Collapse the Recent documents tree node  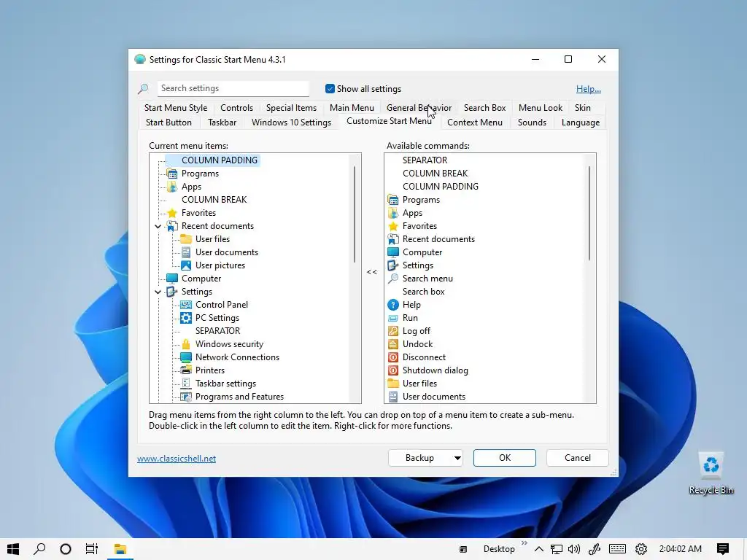tap(158, 226)
